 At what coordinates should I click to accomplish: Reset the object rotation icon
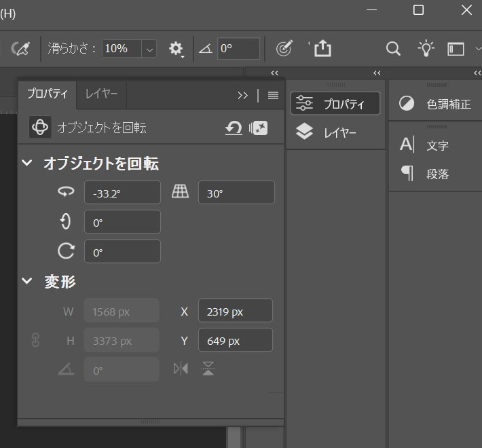pyautogui.click(x=234, y=128)
